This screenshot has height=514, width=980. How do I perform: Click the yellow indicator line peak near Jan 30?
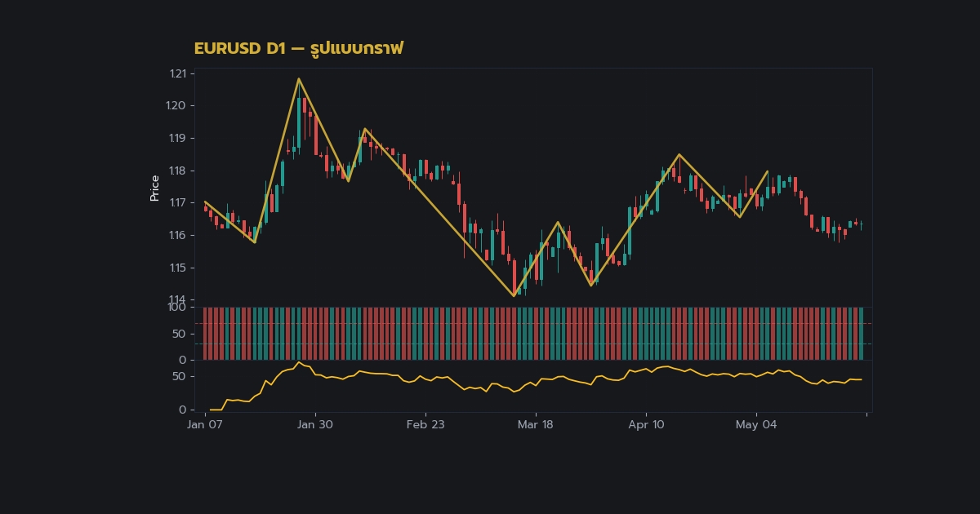click(299, 362)
